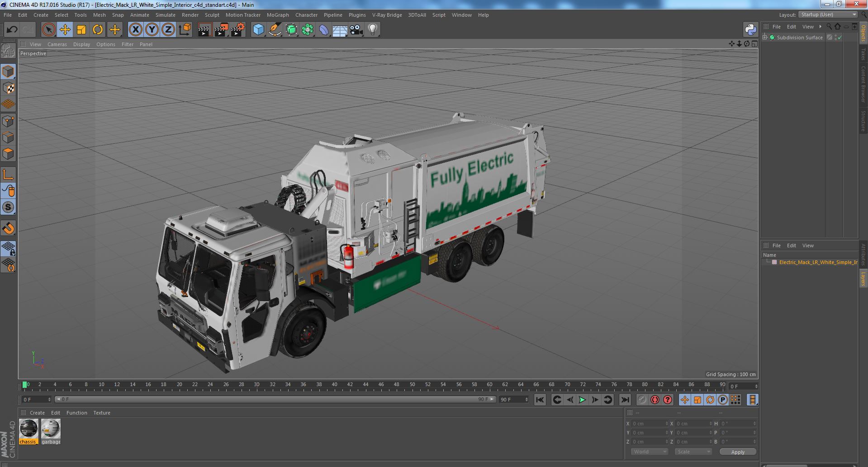Viewport: 868px width, 467px height.
Task: Open material manager Create menu
Action: click(x=37, y=413)
